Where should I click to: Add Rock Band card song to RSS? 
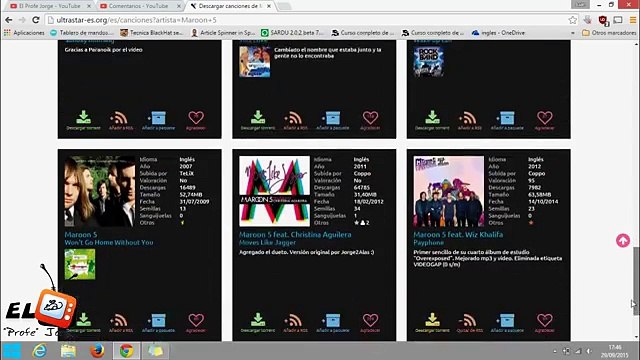(x=469, y=120)
